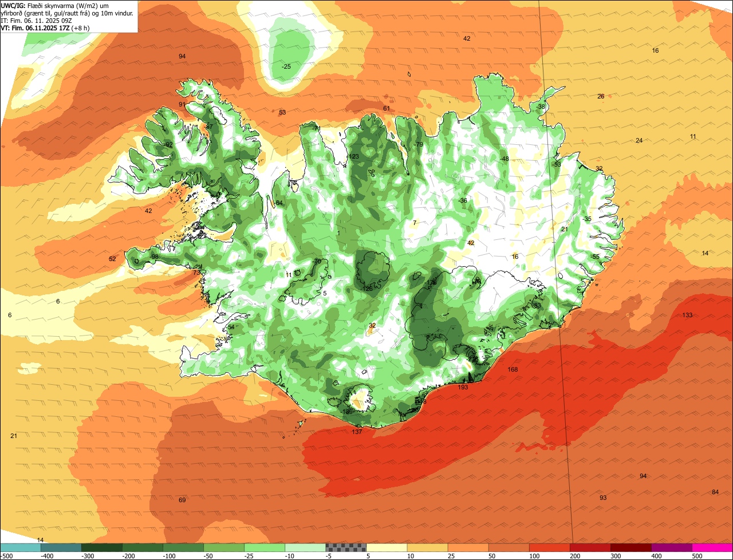Click the '193' value on the south coast

(463, 388)
